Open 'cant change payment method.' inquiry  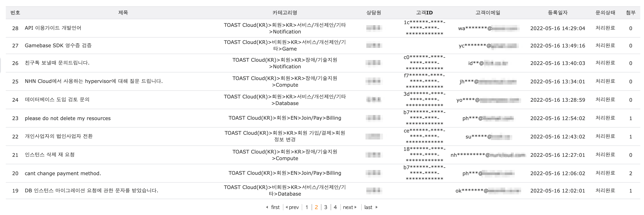pyautogui.click(x=63, y=173)
